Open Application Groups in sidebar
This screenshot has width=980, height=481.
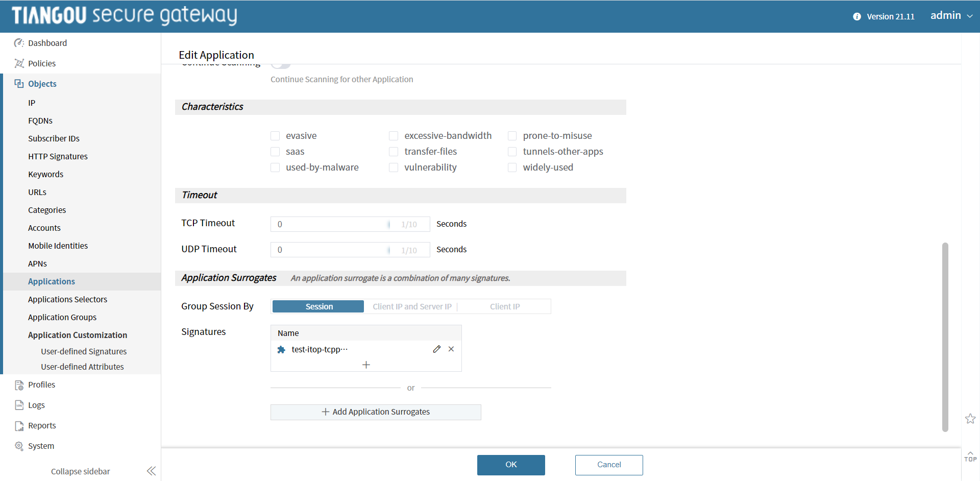pos(62,317)
